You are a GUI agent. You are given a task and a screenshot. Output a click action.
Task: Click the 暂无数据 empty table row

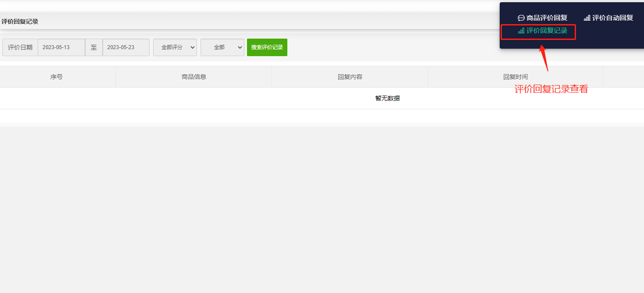tap(387, 98)
